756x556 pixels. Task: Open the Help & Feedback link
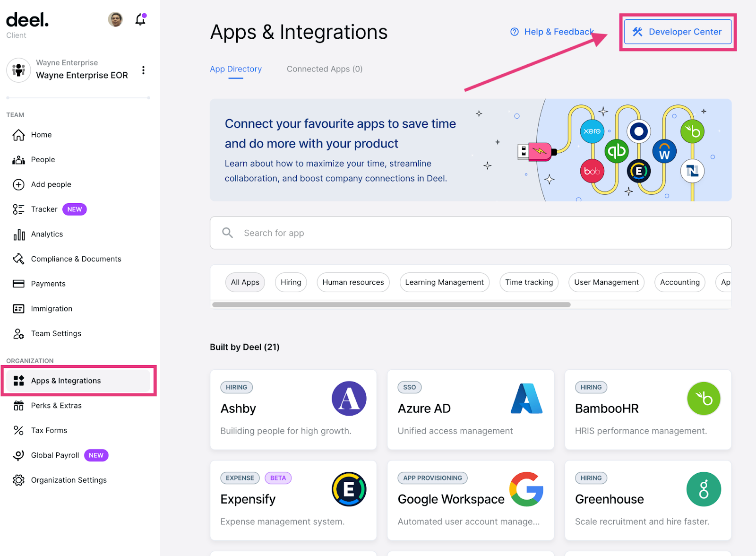552,32
